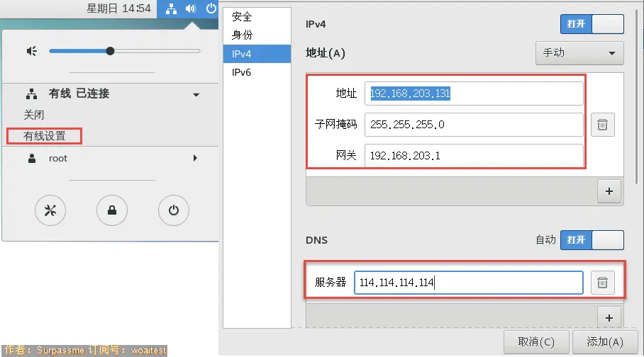This screenshot has width=644, height=357.
Task: Collapse the wired connected section arrow
Action: [x=196, y=95]
